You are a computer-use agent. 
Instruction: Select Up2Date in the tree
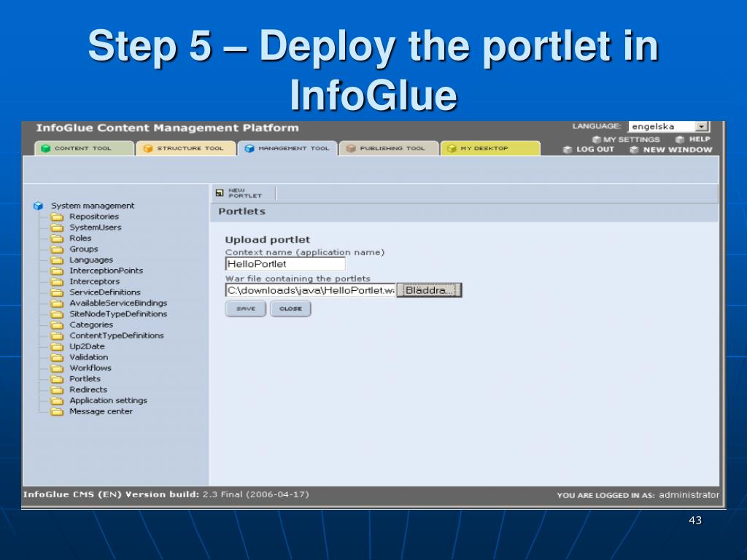coord(87,346)
